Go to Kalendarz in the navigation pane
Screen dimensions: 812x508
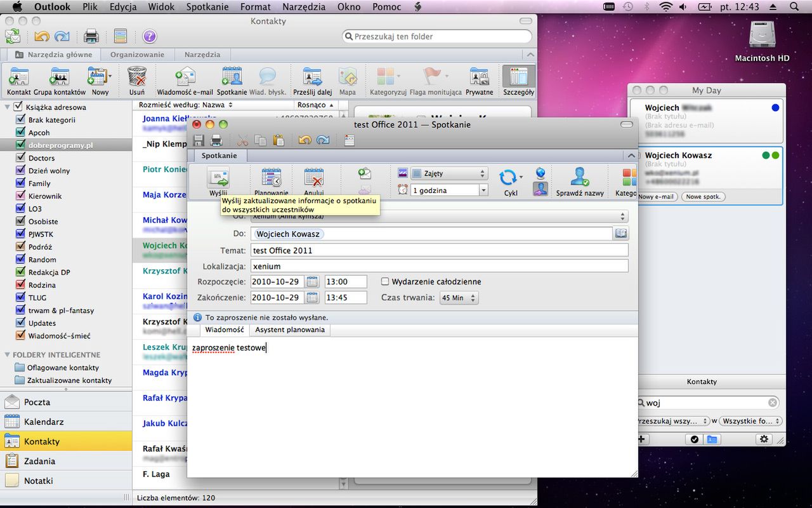(66, 422)
